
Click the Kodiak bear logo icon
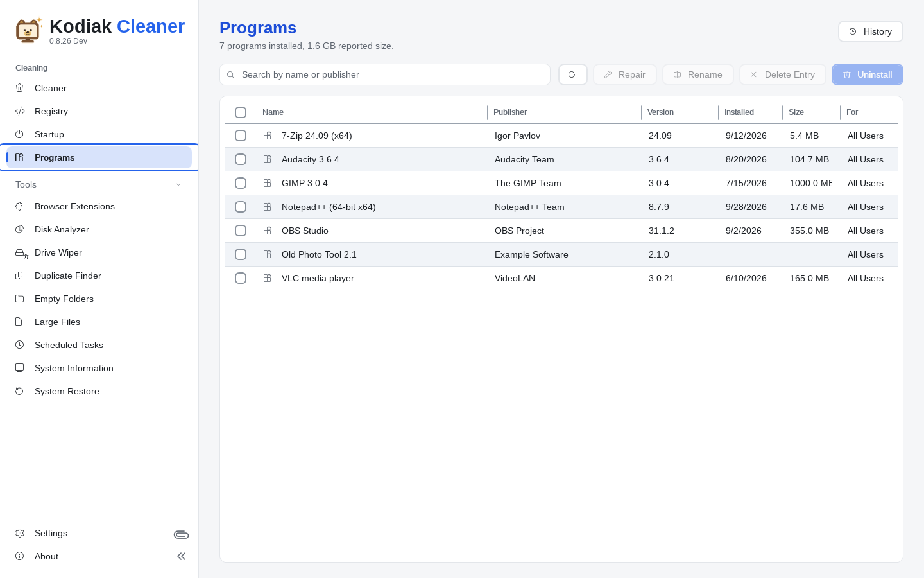(x=28, y=30)
